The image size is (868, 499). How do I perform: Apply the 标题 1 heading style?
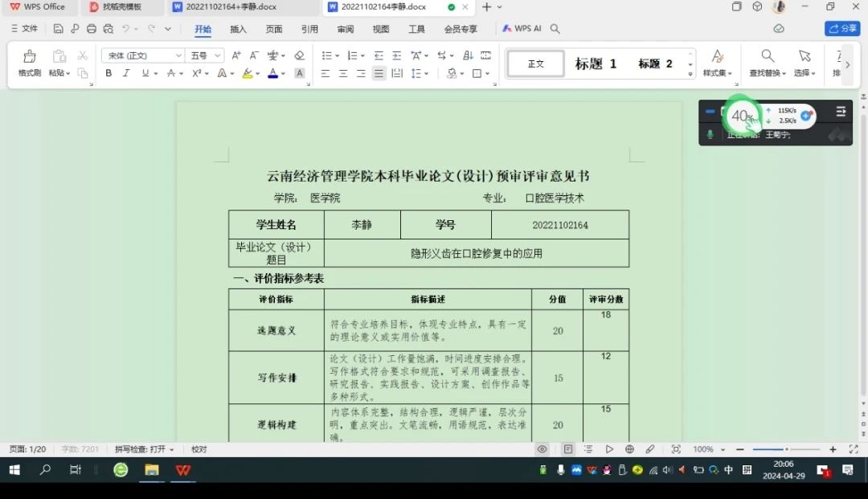coord(596,63)
